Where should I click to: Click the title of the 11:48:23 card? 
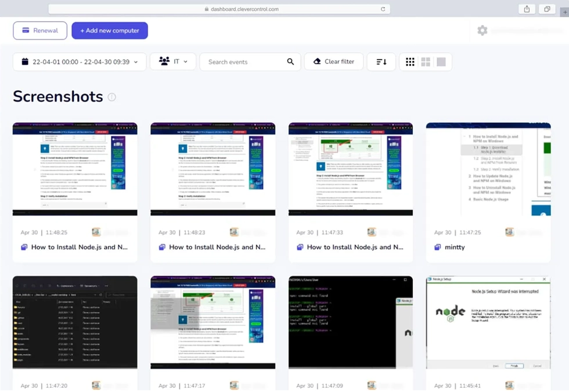pos(217,247)
